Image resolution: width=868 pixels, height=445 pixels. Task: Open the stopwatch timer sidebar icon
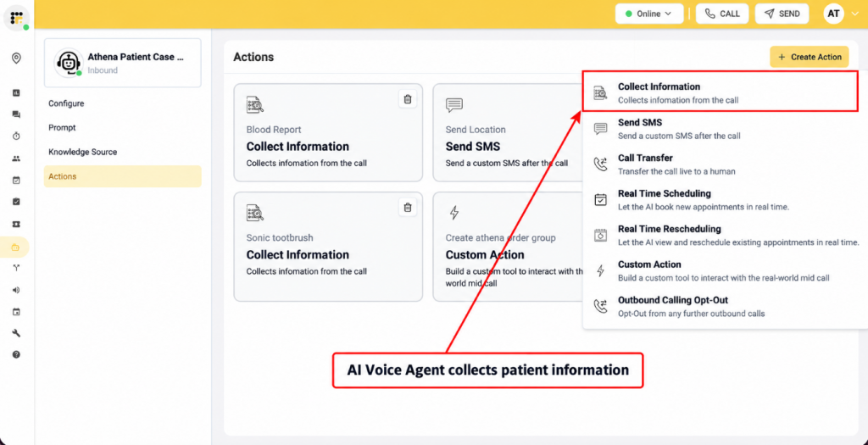pyautogui.click(x=16, y=136)
